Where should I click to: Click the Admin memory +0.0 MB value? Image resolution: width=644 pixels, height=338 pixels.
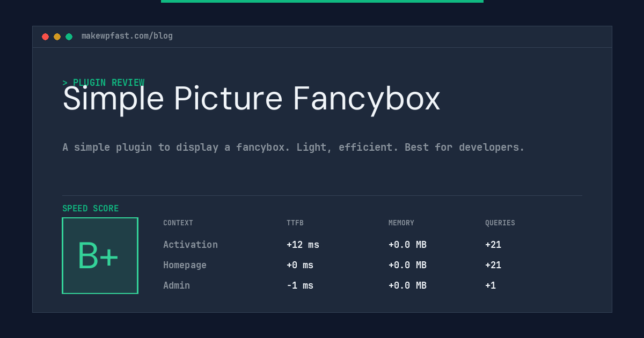click(x=407, y=285)
